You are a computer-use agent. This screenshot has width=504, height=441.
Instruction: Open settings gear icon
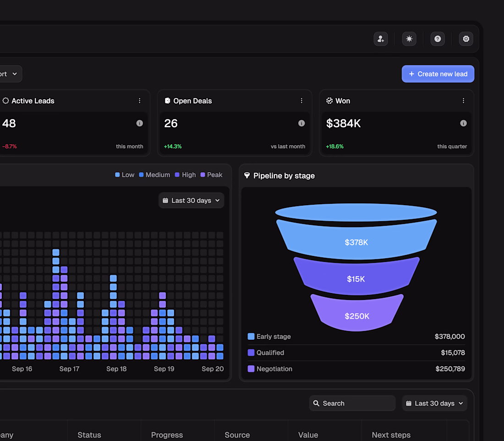[466, 39]
